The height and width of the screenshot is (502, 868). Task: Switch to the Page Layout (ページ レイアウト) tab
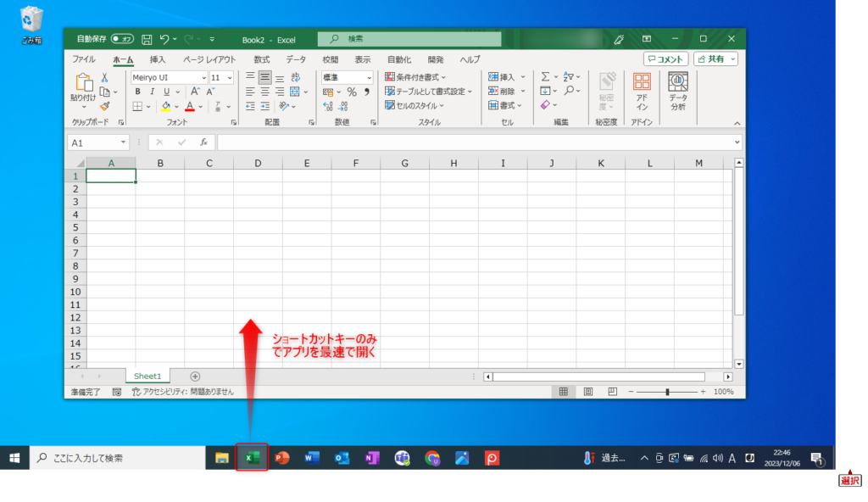tap(209, 59)
